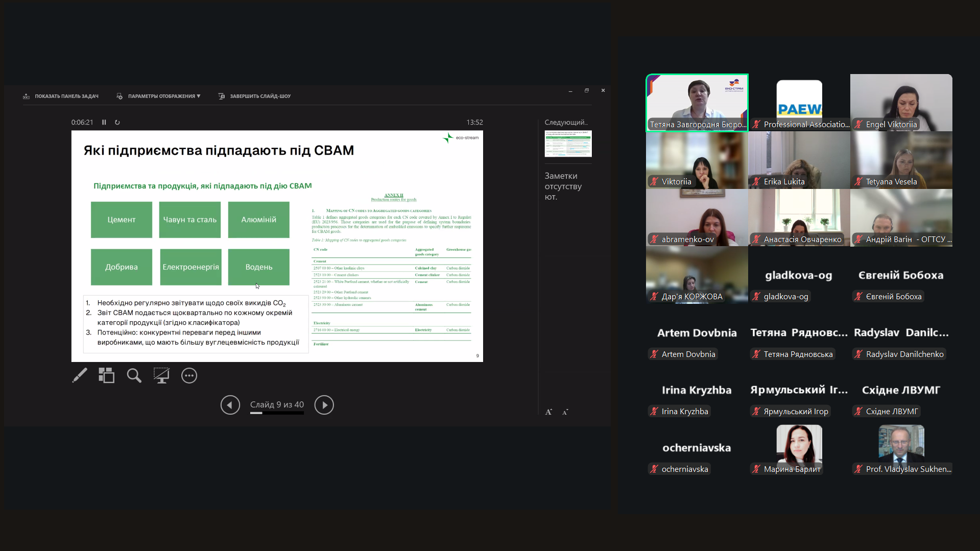This screenshot has width=980, height=551.
Task: Select Engel Viktoriia's video tile
Action: (x=901, y=102)
